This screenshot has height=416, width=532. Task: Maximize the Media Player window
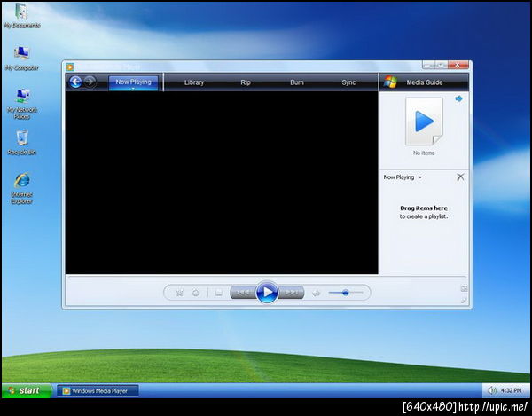441,65
